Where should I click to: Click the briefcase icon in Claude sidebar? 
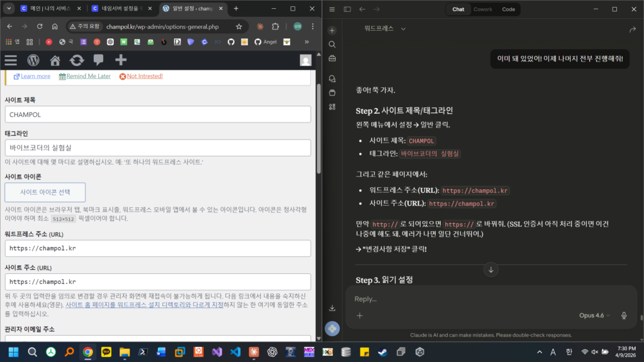coord(332,58)
